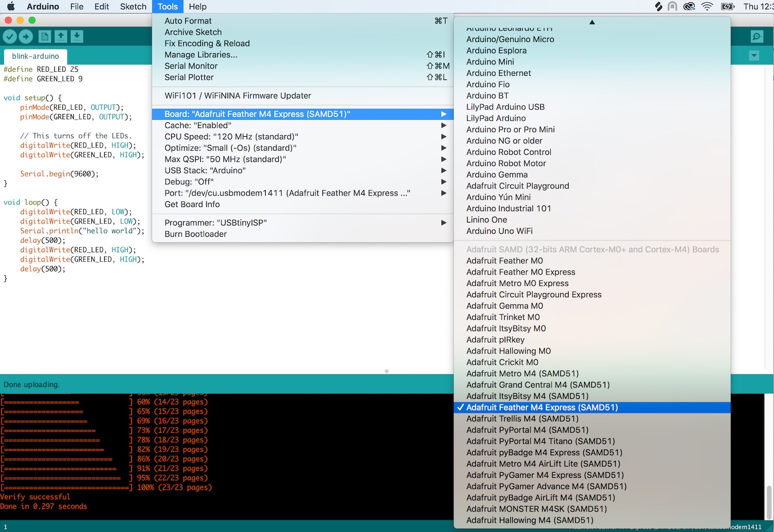Choose Auto Format
The width and height of the screenshot is (774, 532).
click(303, 21)
